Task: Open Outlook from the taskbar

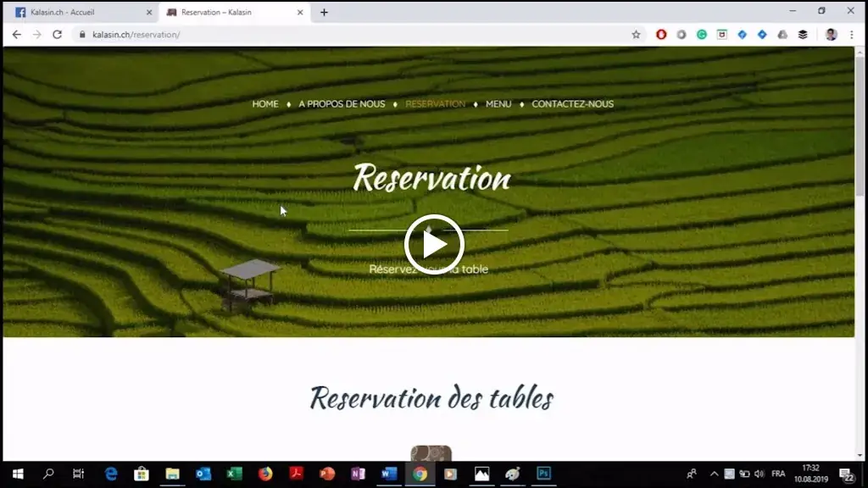Action: point(203,474)
